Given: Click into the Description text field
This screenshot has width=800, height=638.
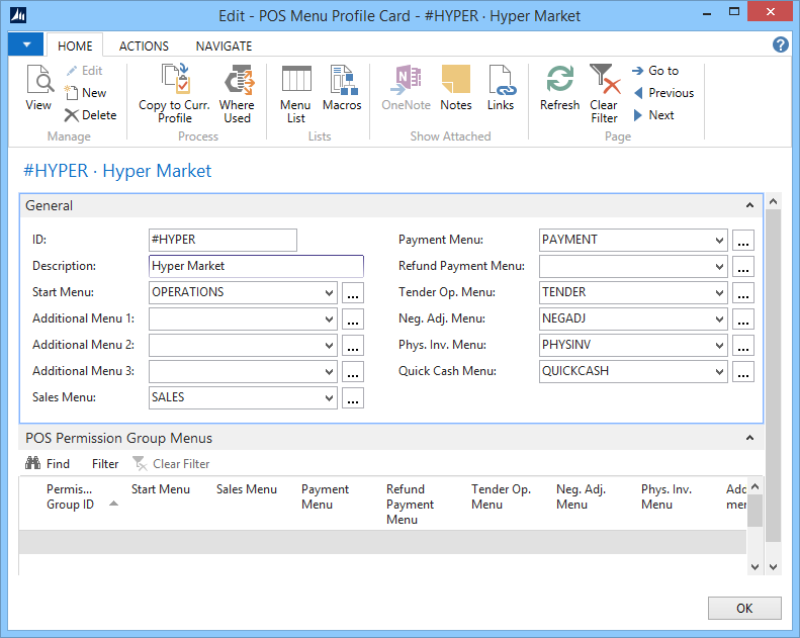Looking at the screenshot, I should tap(256, 267).
